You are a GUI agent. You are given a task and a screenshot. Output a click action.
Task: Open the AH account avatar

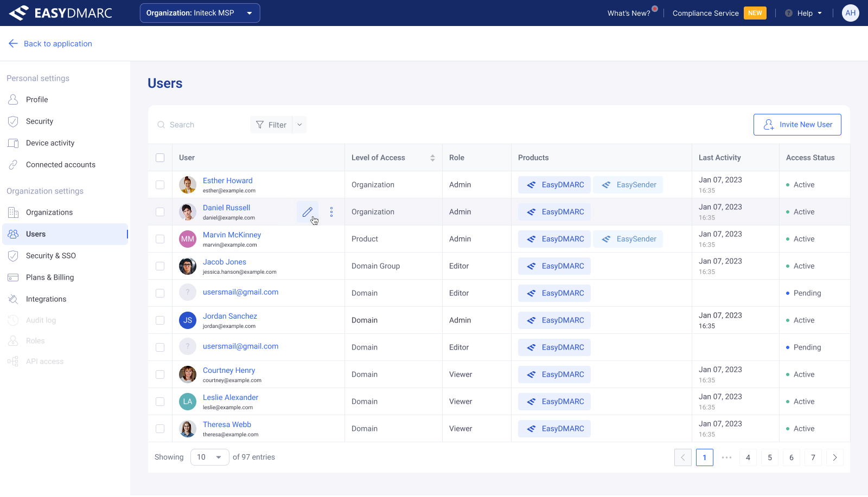point(851,13)
